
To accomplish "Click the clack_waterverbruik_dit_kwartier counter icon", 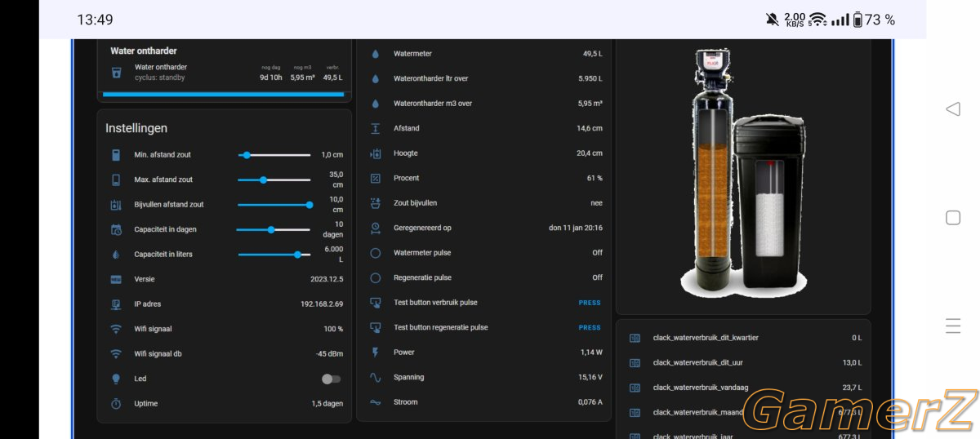I will [635, 338].
